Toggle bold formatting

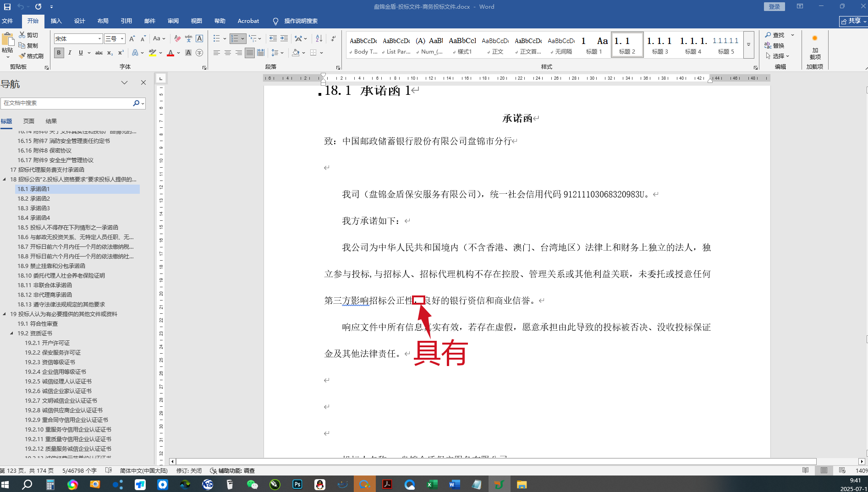[x=59, y=53]
